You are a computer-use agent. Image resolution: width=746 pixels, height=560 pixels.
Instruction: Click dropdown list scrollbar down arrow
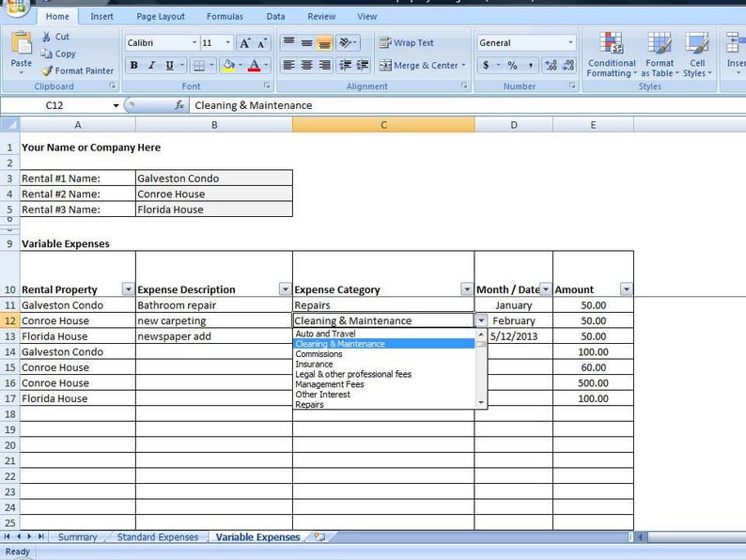pos(481,402)
